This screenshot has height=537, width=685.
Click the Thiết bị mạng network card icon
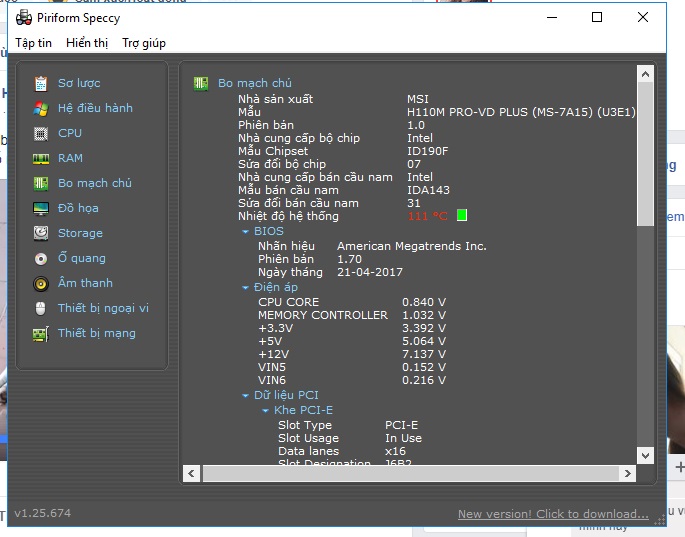(x=41, y=334)
